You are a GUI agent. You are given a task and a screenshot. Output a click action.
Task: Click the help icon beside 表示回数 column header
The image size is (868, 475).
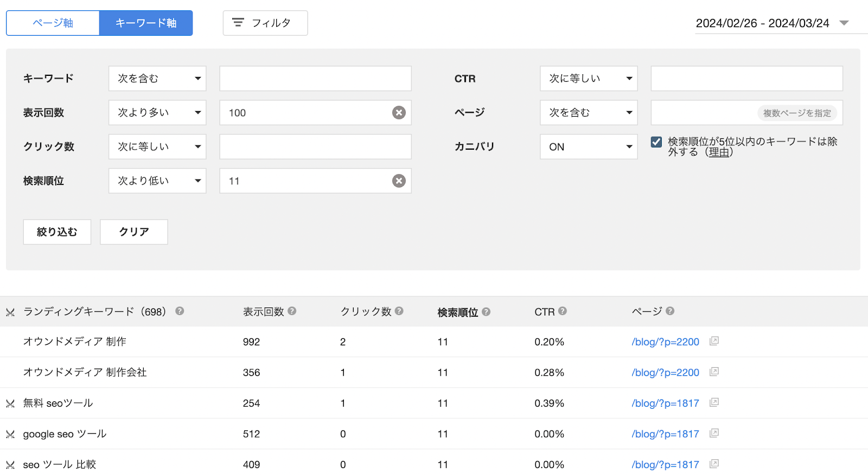tap(292, 311)
